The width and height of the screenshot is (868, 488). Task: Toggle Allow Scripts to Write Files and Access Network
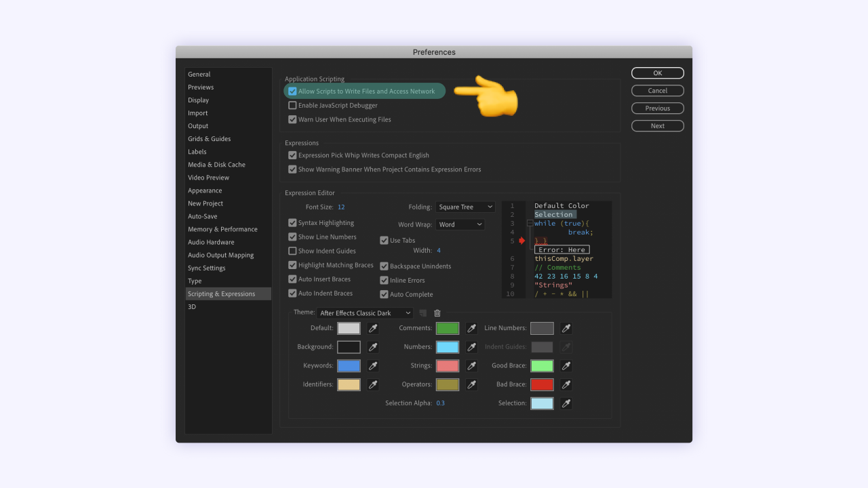coord(292,91)
